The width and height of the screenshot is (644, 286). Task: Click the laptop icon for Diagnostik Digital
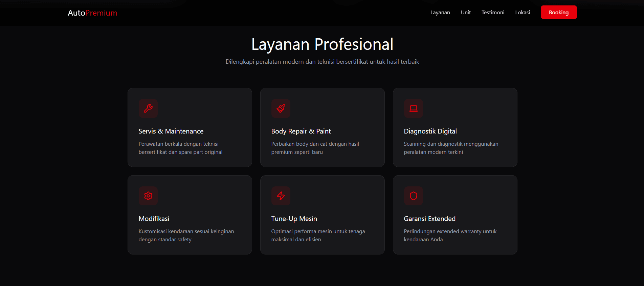point(414,108)
